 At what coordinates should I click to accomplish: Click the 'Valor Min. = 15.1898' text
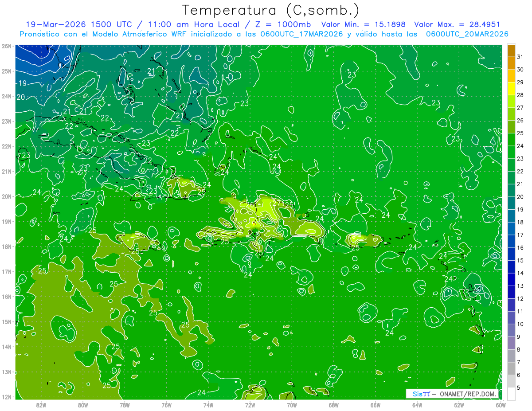point(364,24)
